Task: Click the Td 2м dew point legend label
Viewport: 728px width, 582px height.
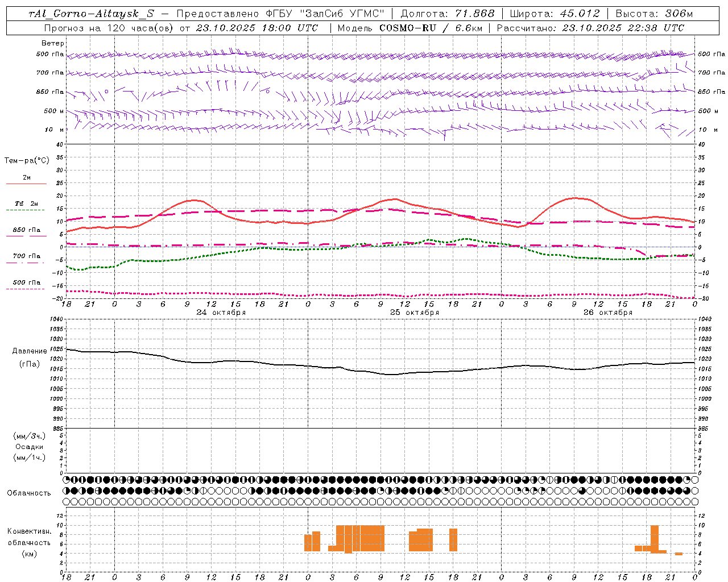Action: [x=27, y=203]
